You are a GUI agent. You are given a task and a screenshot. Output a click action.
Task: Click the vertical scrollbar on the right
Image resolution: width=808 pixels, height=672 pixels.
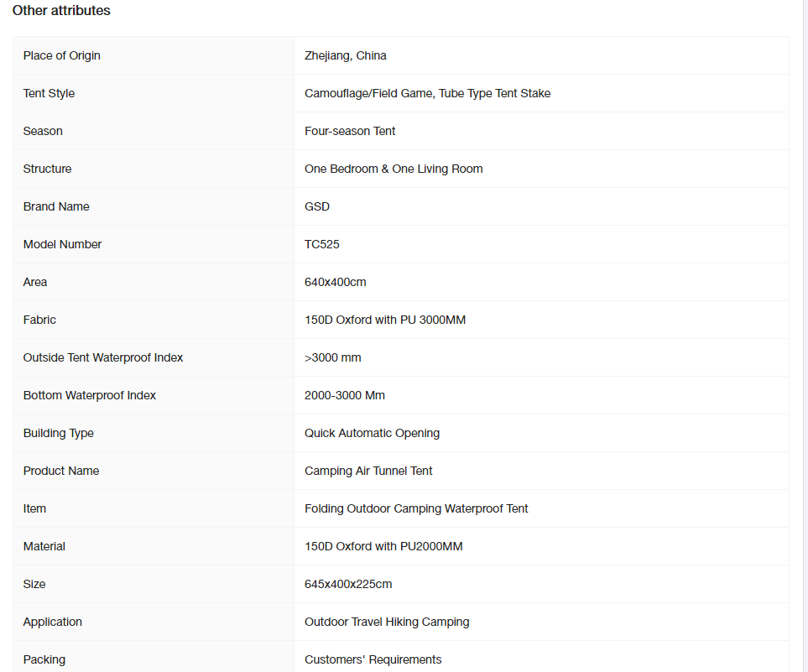click(805, 336)
